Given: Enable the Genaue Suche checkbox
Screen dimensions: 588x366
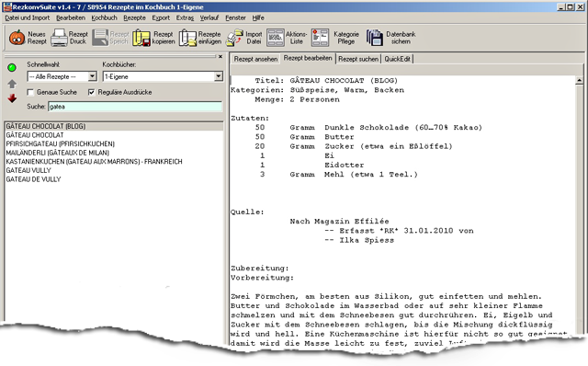Looking at the screenshot, I should pyautogui.click(x=30, y=92).
